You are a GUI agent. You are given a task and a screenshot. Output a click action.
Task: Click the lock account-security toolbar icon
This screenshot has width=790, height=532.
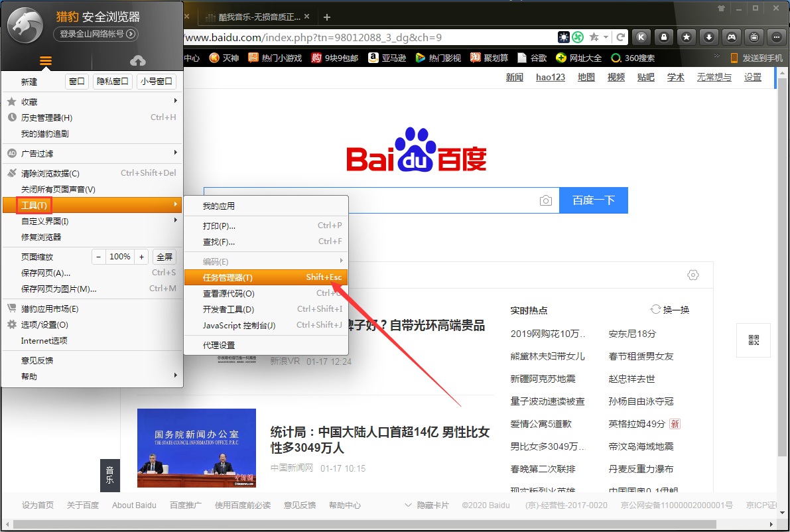[663, 37]
